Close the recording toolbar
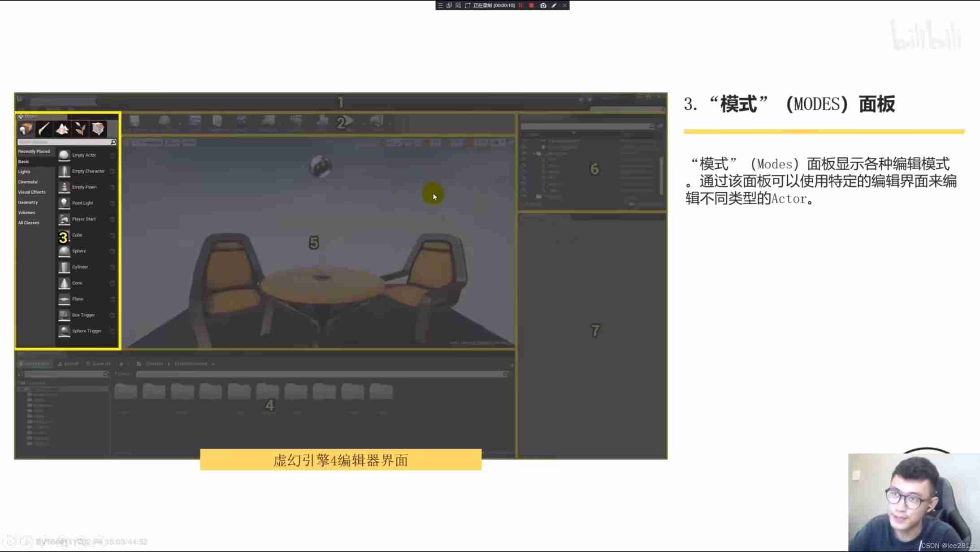980x552 pixels. tap(565, 5)
